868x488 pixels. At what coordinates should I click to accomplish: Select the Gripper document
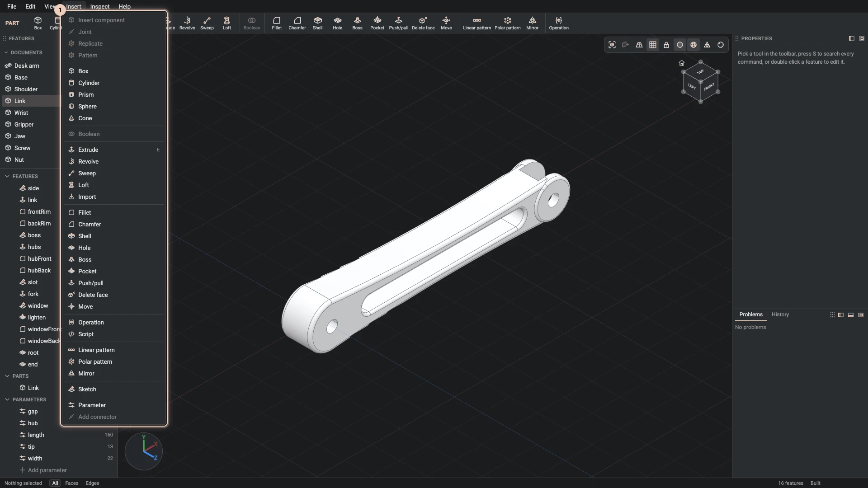[x=30, y=124]
